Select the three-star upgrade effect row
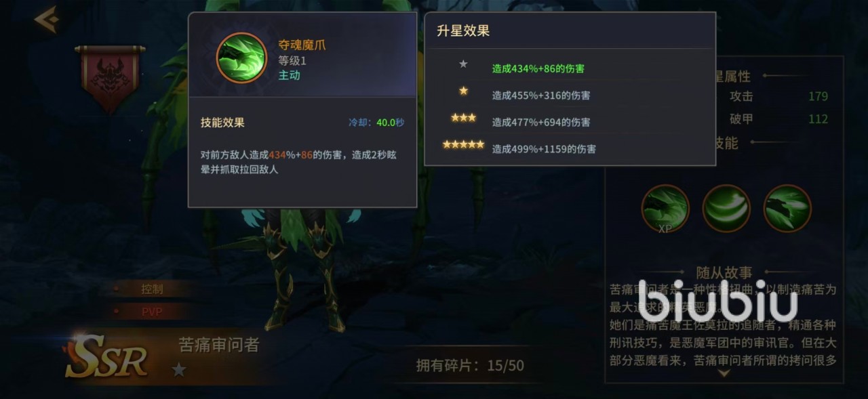This screenshot has height=399, width=868. [x=570, y=122]
